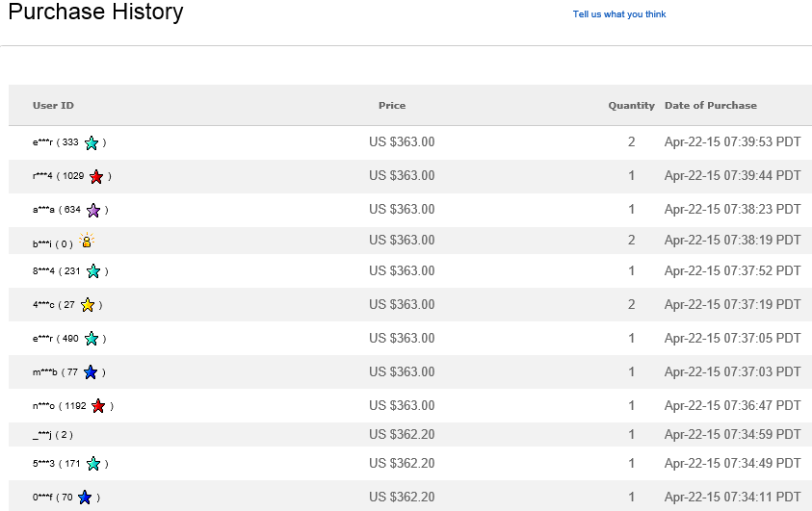This screenshot has height=511, width=812.
Task: Open the "Tell us what you think" link
Action: coord(619,14)
